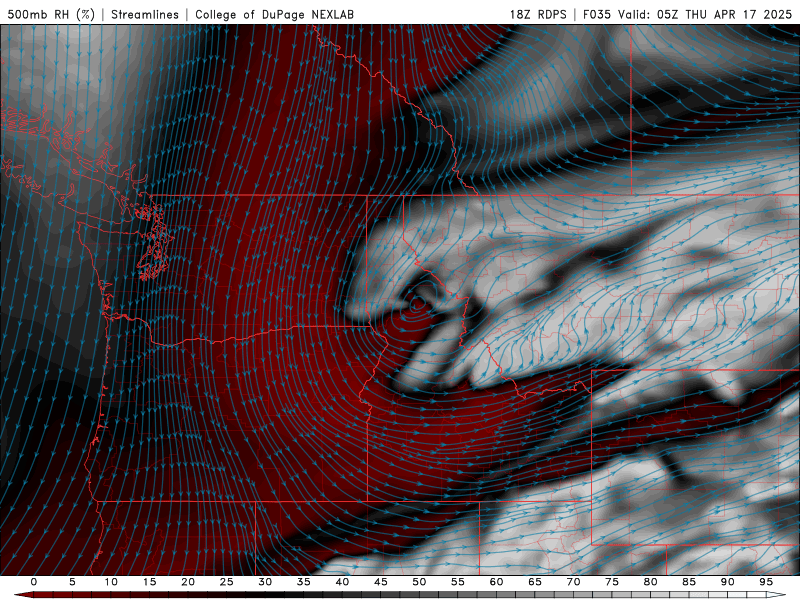The width and height of the screenshot is (800, 600).
Task: Click the '65' value on the color scale
Action: 535,582
